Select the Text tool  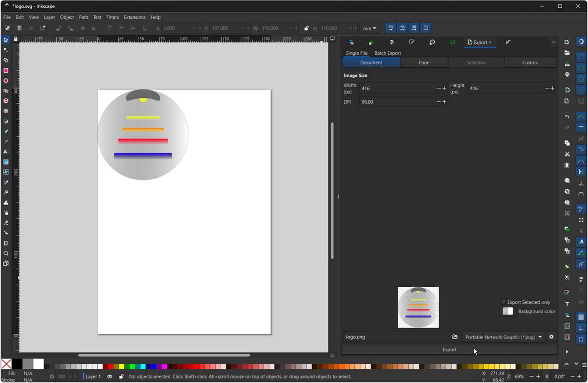[x=5, y=152]
